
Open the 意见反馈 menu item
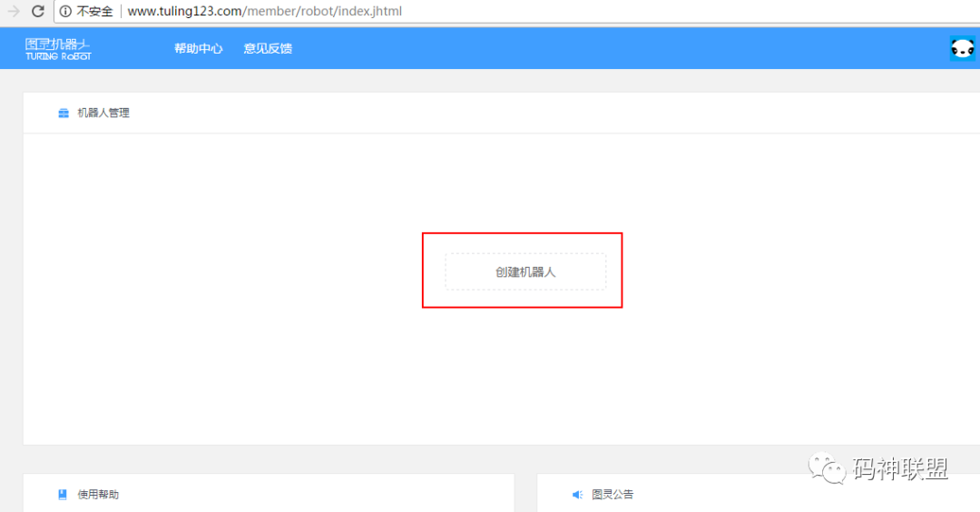pyautogui.click(x=268, y=49)
